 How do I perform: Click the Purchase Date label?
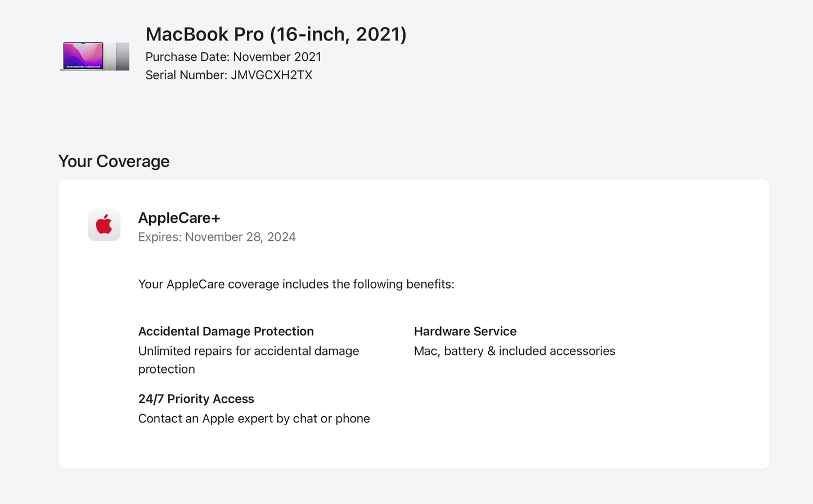pyautogui.click(x=187, y=57)
